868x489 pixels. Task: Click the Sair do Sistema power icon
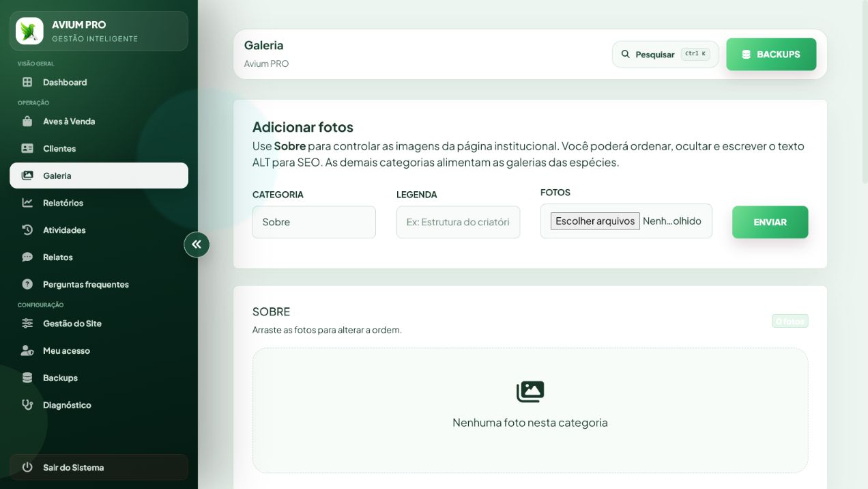(x=27, y=467)
